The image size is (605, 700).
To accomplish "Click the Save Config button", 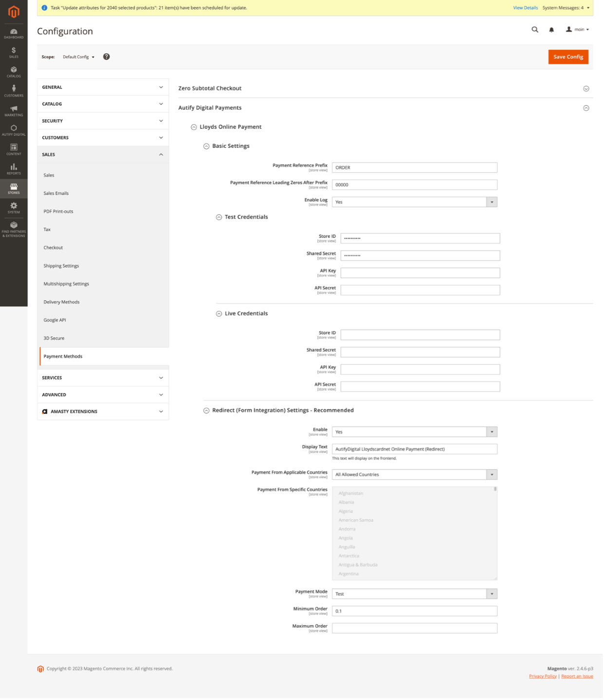I will 568,57.
